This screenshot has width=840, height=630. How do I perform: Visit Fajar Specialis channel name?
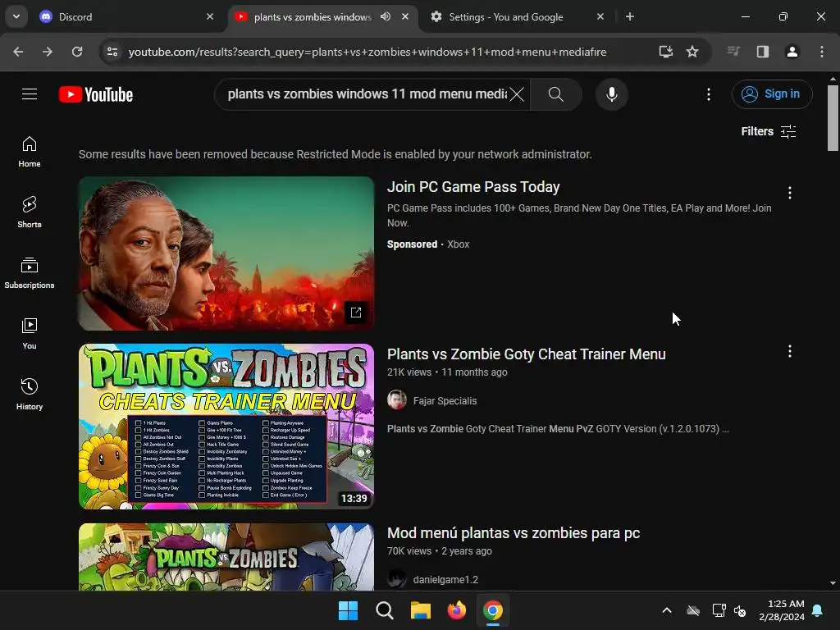445,400
